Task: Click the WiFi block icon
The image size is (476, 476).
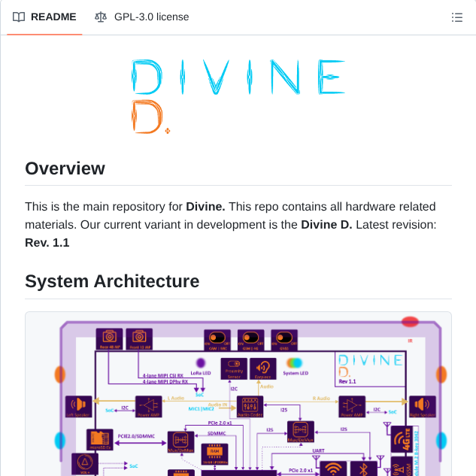Action: 333,468
